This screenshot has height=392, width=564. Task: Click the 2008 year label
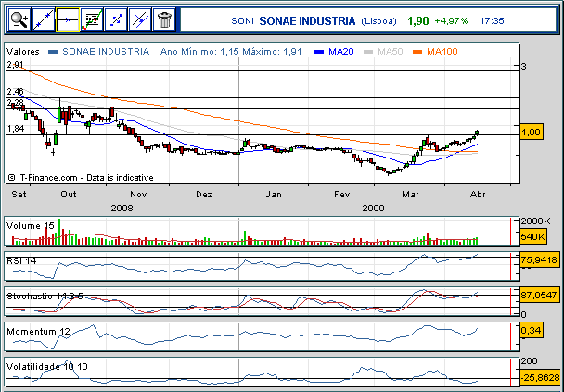click(x=122, y=208)
